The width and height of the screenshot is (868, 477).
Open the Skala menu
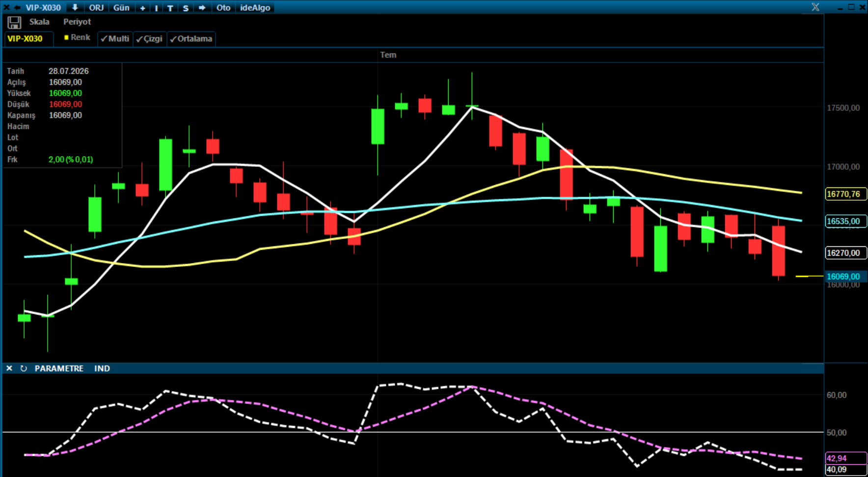(39, 22)
